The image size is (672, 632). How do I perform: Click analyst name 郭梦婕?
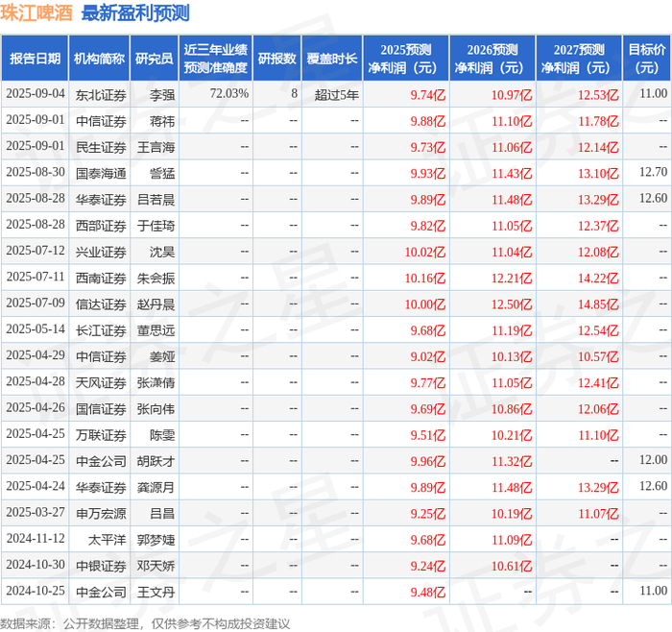point(156,540)
